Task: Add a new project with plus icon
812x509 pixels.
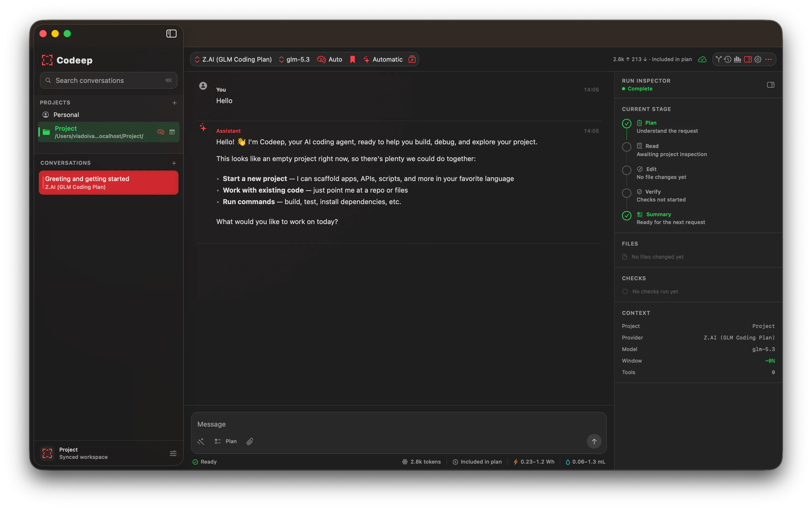Action: [174, 103]
